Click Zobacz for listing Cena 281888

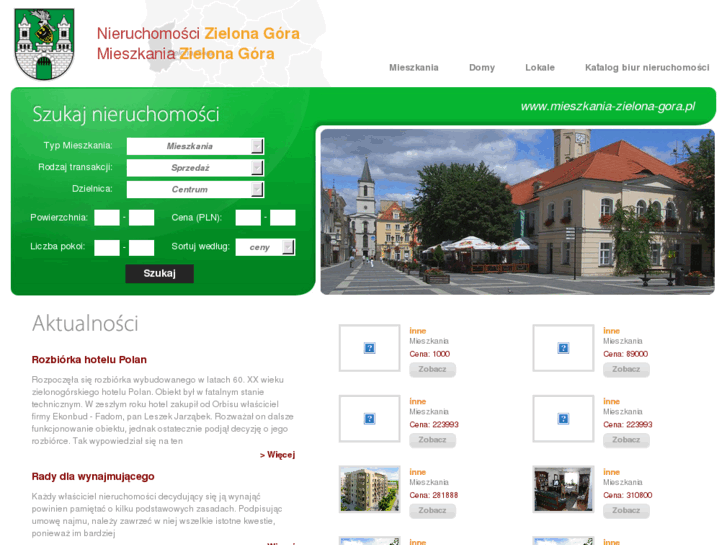(432, 511)
